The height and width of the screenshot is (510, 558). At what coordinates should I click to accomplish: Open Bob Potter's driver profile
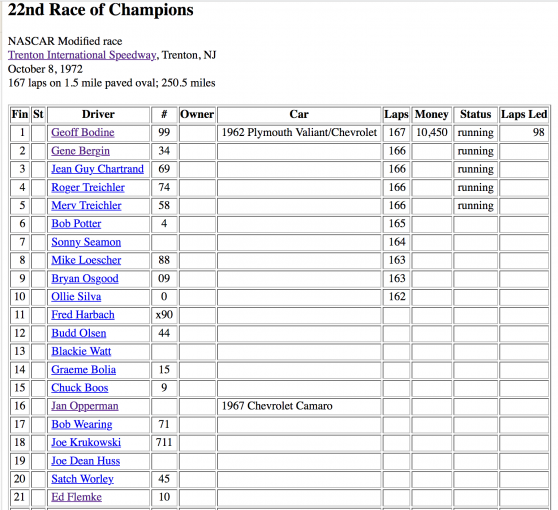(76, 224)
